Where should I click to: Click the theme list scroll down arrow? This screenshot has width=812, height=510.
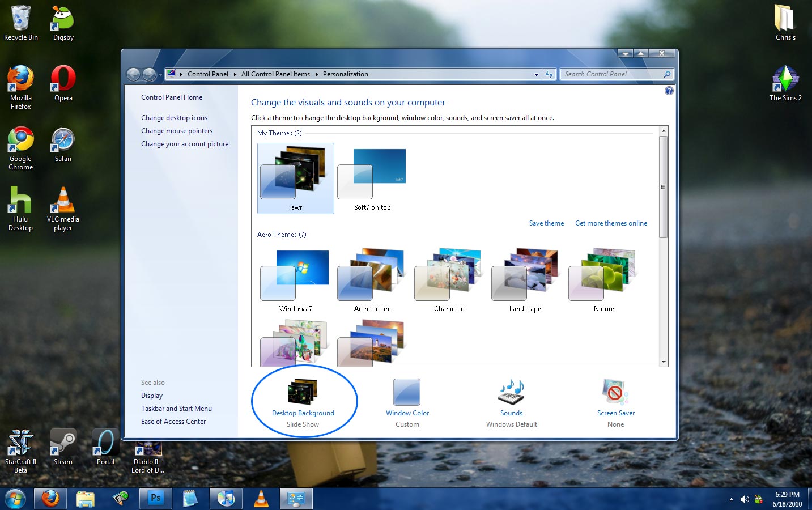663,362
